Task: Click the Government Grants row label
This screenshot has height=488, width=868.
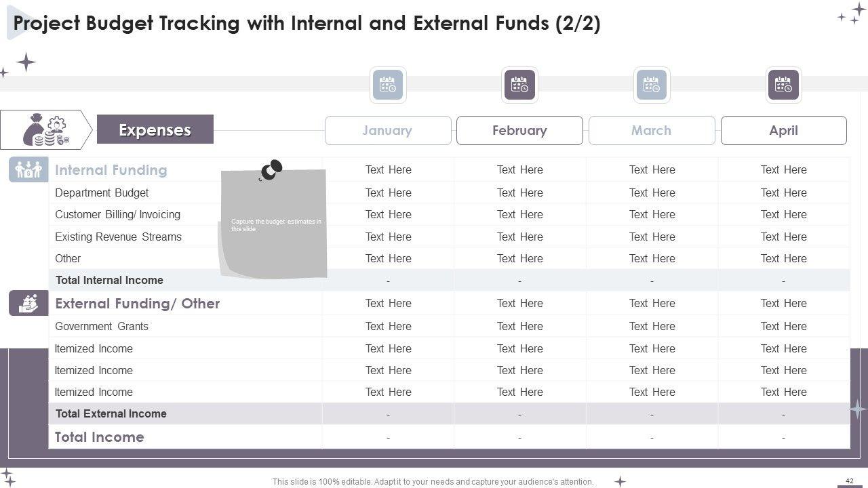Action: (102, 326)
